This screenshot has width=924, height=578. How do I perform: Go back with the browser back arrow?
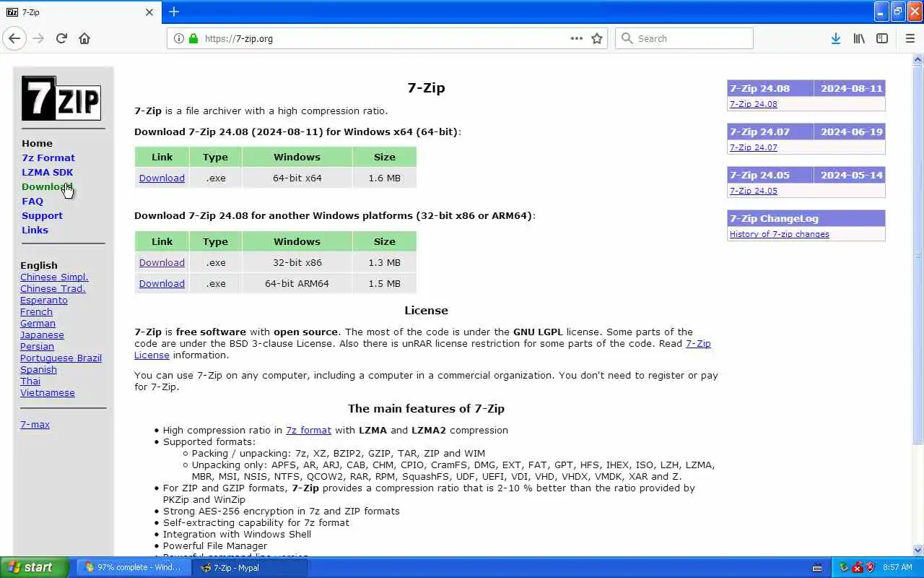click(x=14, y=38)
